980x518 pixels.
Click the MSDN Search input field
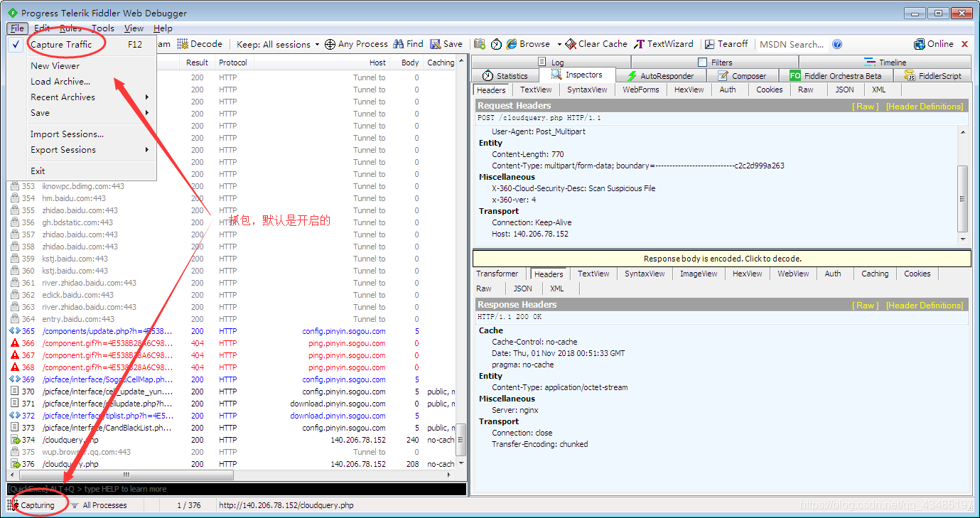792,44
